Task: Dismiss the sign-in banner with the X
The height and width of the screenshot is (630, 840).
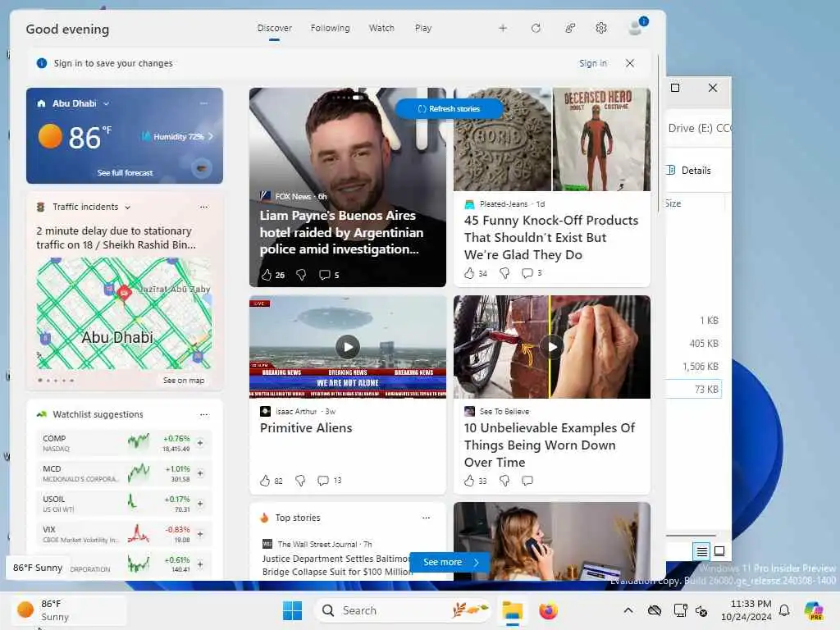Action: 630,63
